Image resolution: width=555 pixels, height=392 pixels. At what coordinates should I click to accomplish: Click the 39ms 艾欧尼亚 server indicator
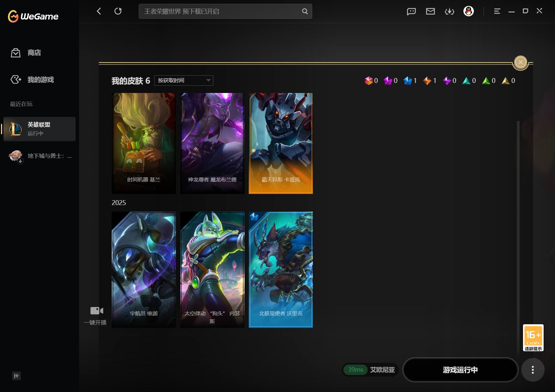371,370
